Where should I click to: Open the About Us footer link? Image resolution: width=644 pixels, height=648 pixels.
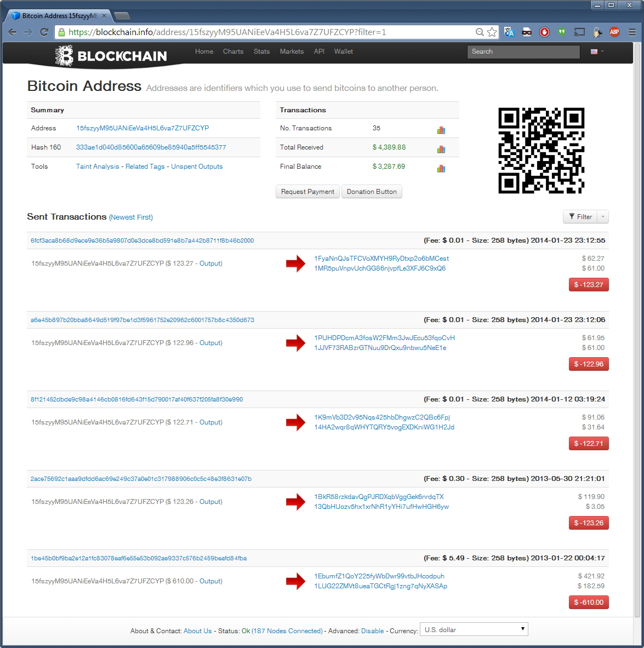click(198, 630)
